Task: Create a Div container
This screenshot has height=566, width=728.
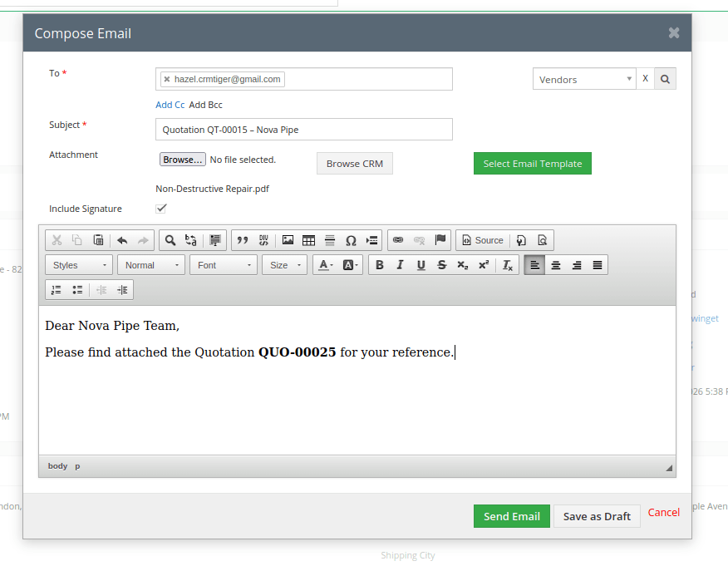Action: click(263, 240)
